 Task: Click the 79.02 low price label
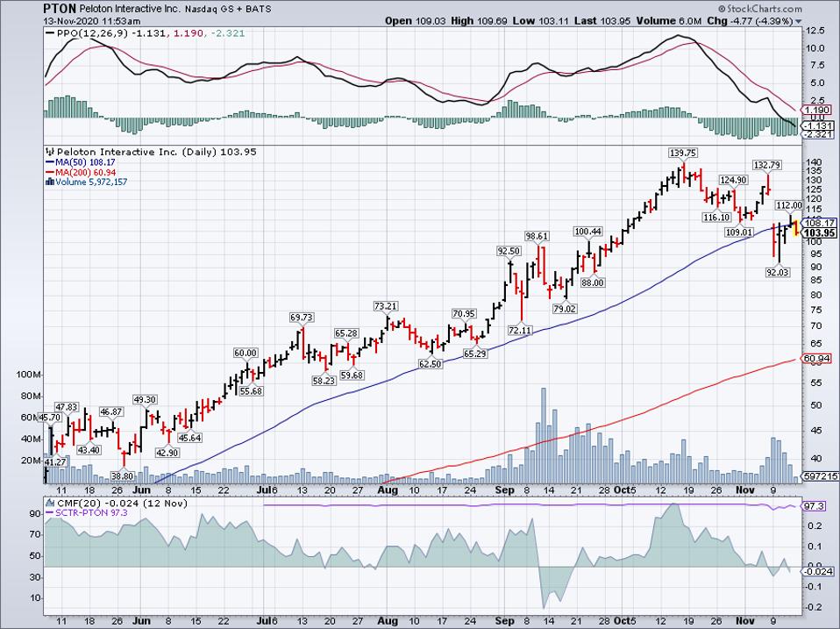pyautogui.click(x=565, y=309)
